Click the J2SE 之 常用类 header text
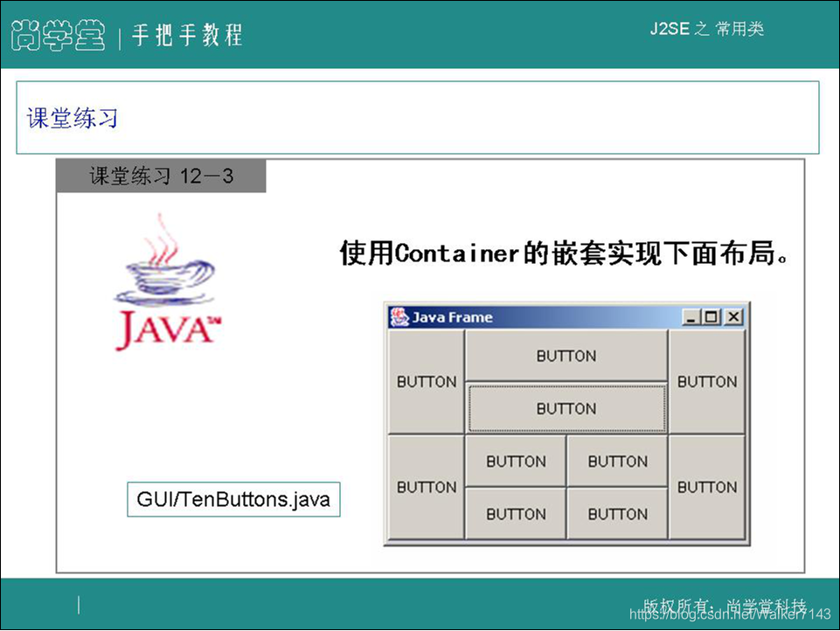Viewport: 840px width, 631px height. tap(706, 28)
